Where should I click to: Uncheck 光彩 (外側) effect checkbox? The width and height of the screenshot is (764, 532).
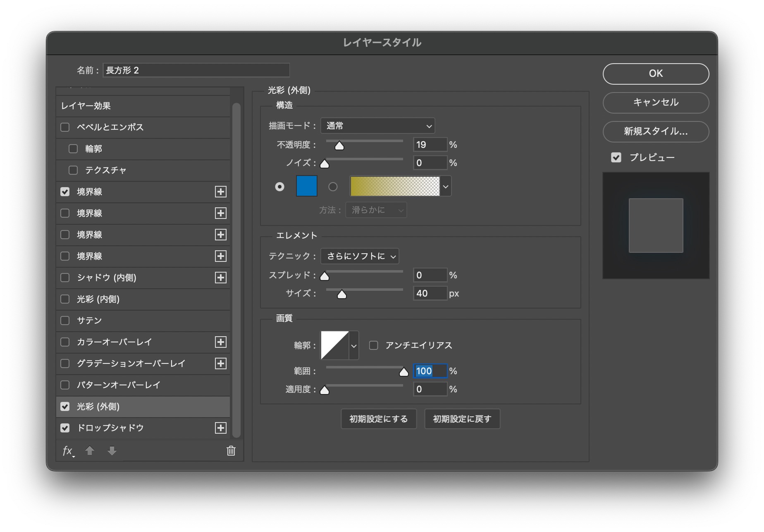pos(65,406)
